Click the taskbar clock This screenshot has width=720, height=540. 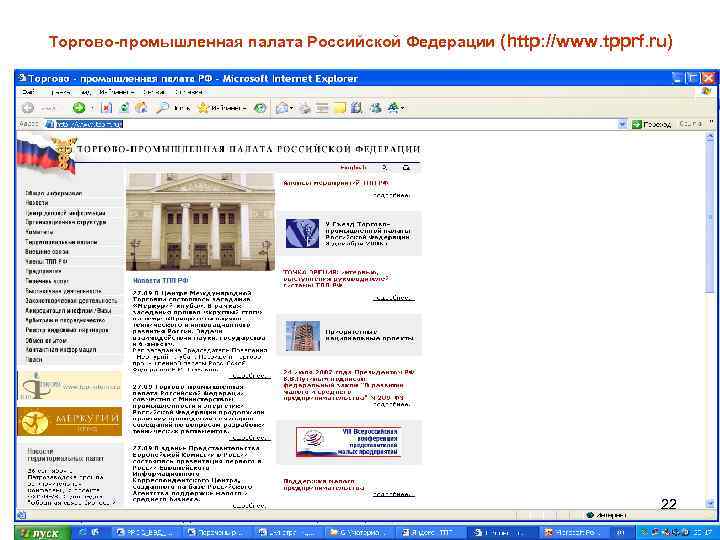pos(703,533)
